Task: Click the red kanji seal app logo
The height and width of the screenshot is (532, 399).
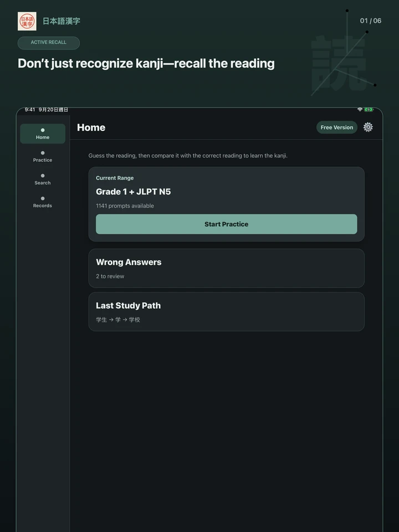Action: coord(27,21)
